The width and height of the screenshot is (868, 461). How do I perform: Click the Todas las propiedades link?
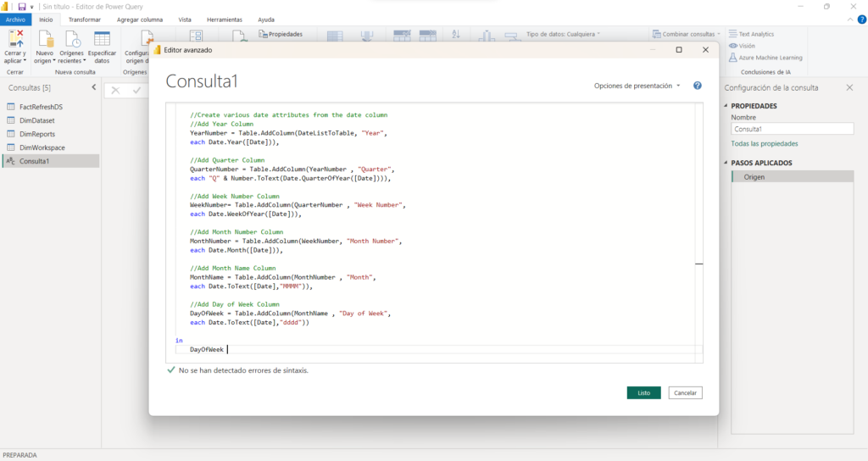tap(764, 144)
